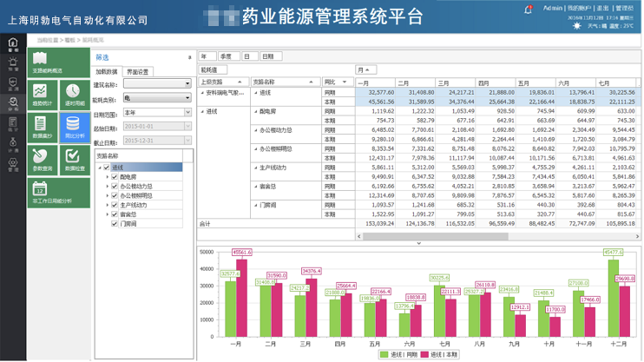644x362 pixels.
Task: Open the 趋势统计 trend statistics tile
Action: point(41,95)
